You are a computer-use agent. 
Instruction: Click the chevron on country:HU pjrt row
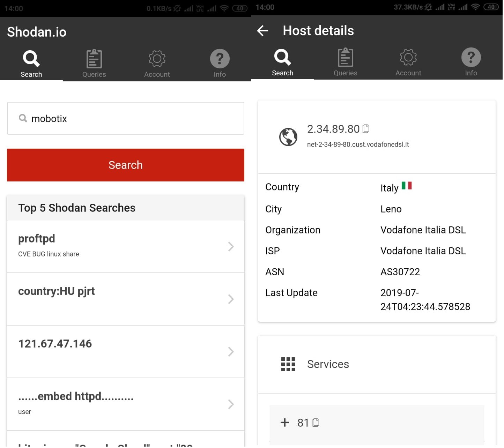pos(231,299)
